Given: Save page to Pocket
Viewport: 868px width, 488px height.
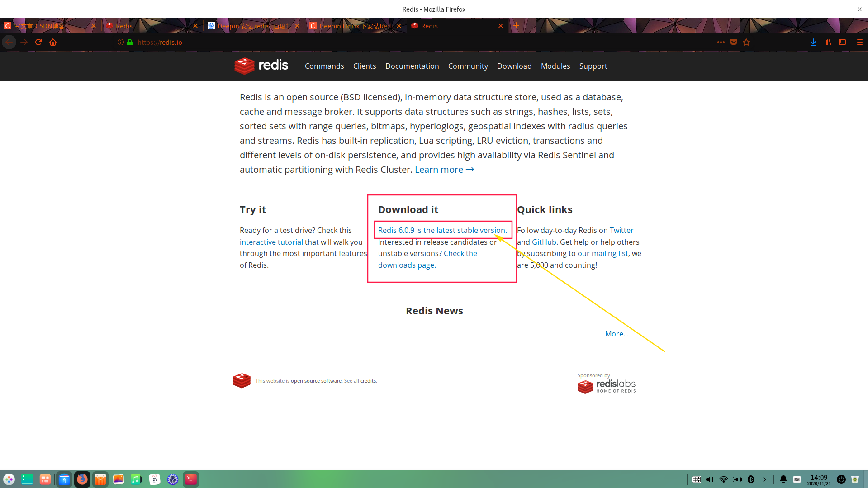Looking at the screenshot, I should coord(734,42).
